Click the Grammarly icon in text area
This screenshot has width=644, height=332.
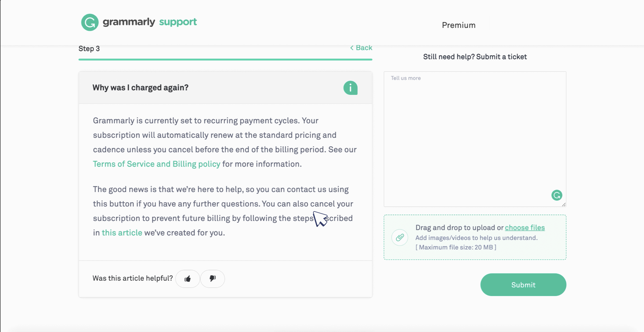tap(557, 195)
